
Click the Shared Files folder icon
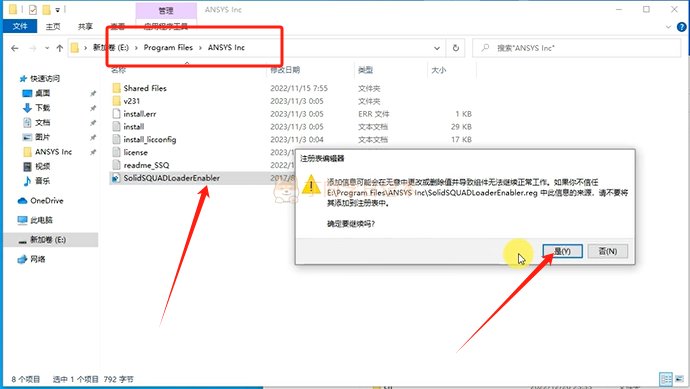click(x=116, y=88)
